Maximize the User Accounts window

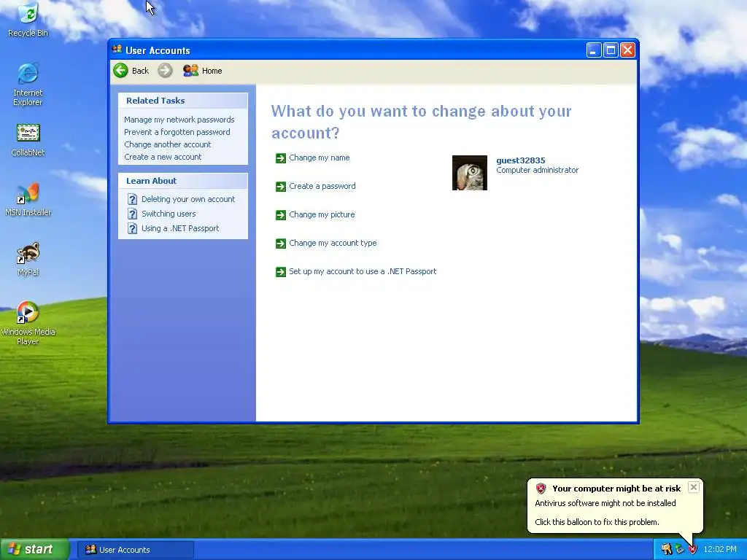click(x=611, y=50)
